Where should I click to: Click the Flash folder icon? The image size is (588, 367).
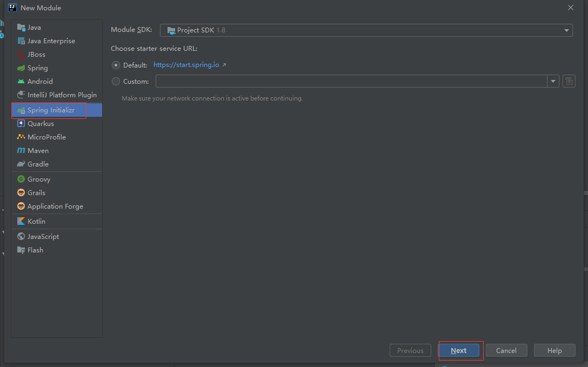21,250
